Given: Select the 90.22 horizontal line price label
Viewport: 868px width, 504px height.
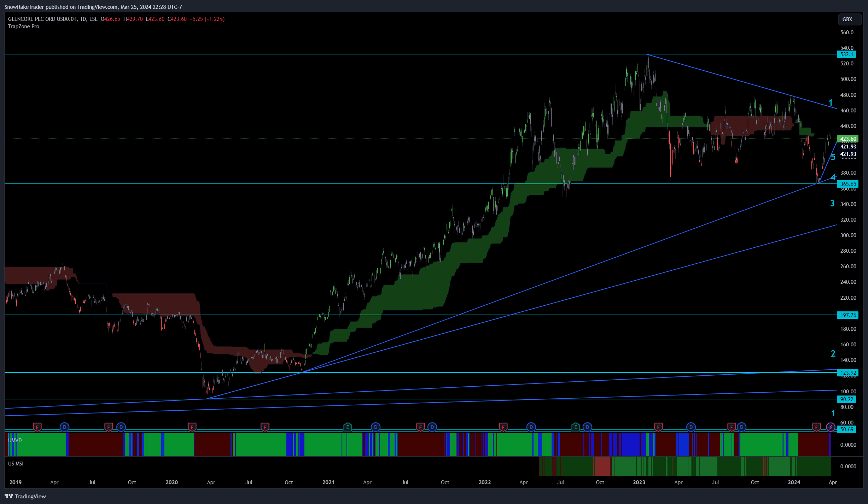Looking at the screenshot, I should tap(846, 399).
